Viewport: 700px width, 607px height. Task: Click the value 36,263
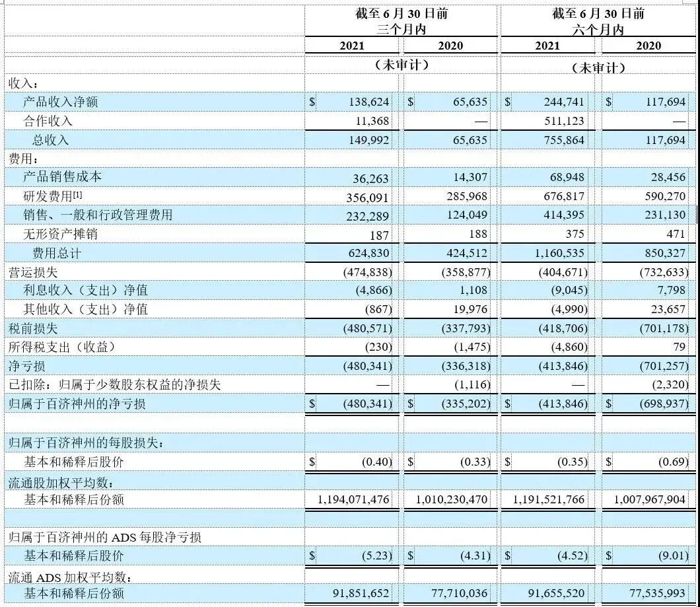coord(370,178)
